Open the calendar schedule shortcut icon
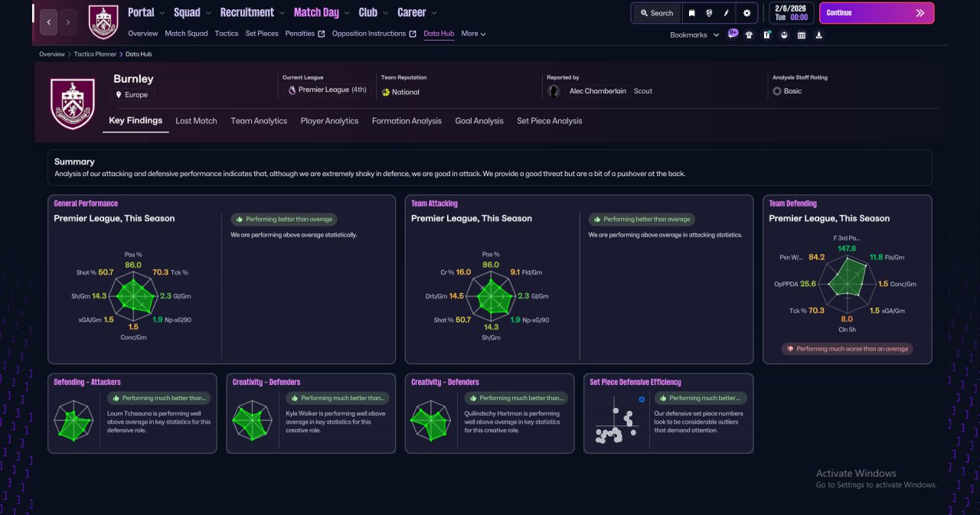 pyautogui.click(x=802, y=34)
